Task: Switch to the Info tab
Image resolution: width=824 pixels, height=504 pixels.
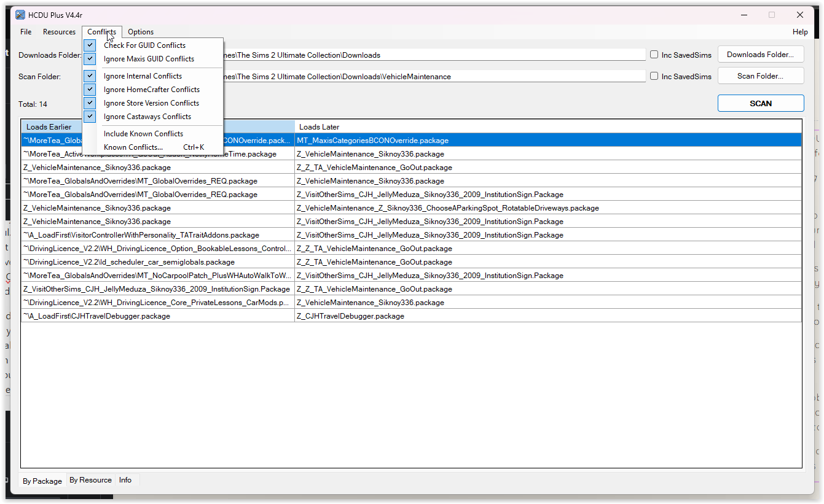Action: tap(125, 480)
